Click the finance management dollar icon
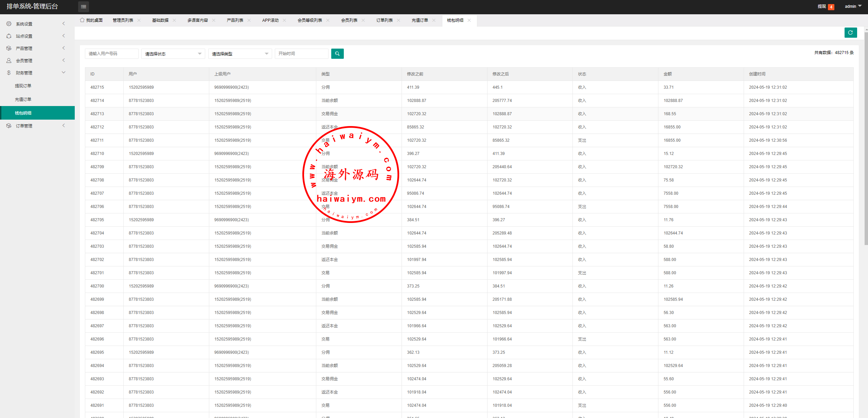This screenshot has width=868, height=418. point(9,73)
